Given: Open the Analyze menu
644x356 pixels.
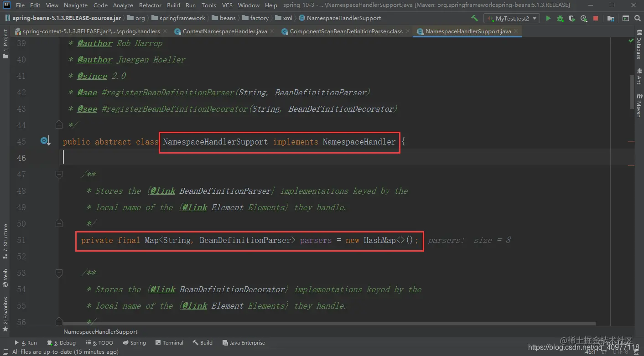Looking at the screenshot, I should [123, 5].
